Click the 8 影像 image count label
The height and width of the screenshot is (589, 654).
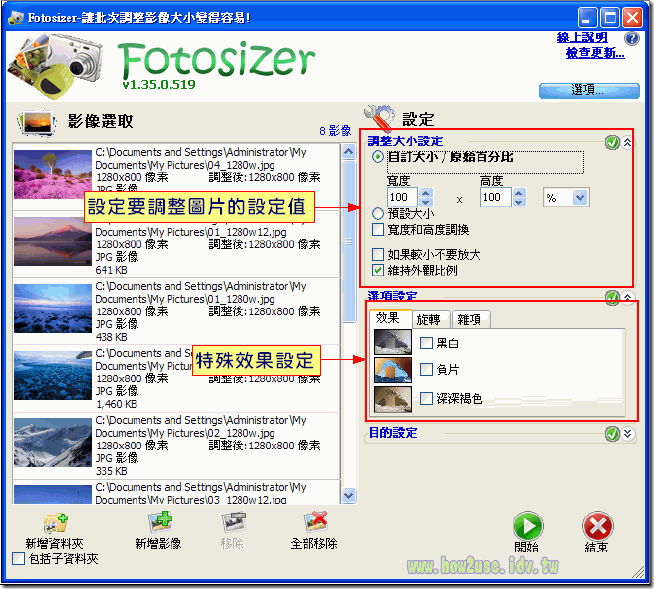pos(335,131)
